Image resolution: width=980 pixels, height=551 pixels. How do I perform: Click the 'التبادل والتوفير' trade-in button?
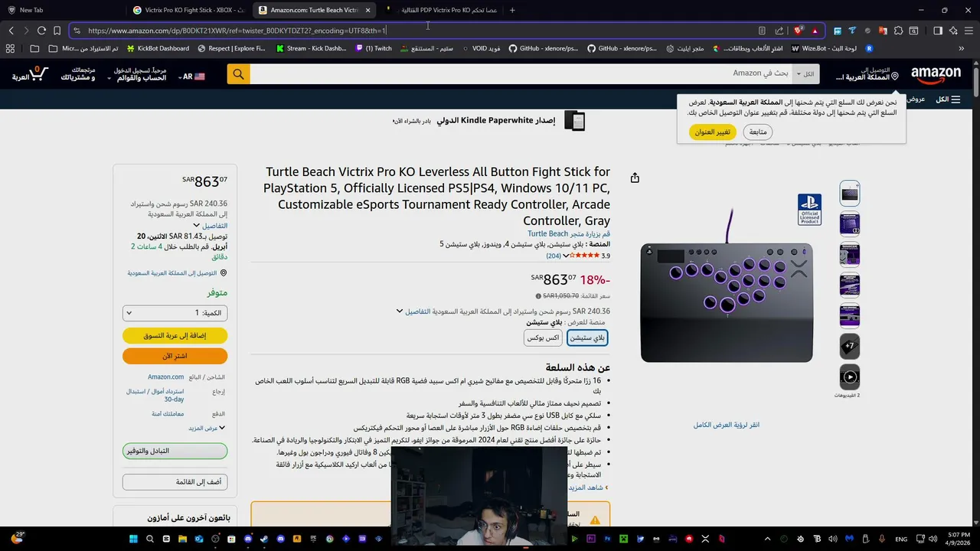coord(175,451)
